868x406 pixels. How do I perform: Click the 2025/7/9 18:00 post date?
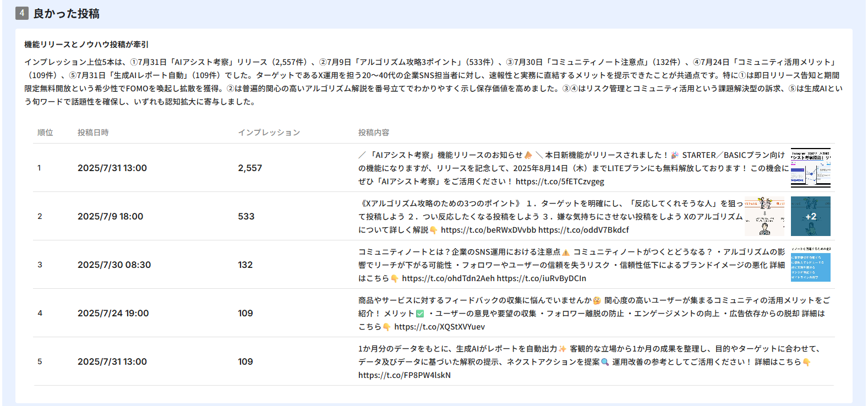[110, 216]
